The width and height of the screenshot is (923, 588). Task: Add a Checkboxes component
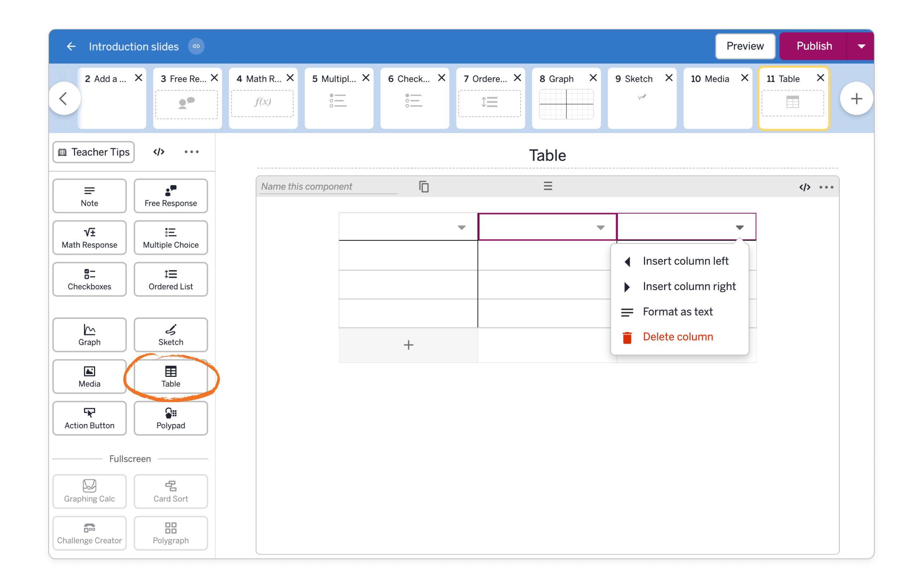tap(89, 279)
